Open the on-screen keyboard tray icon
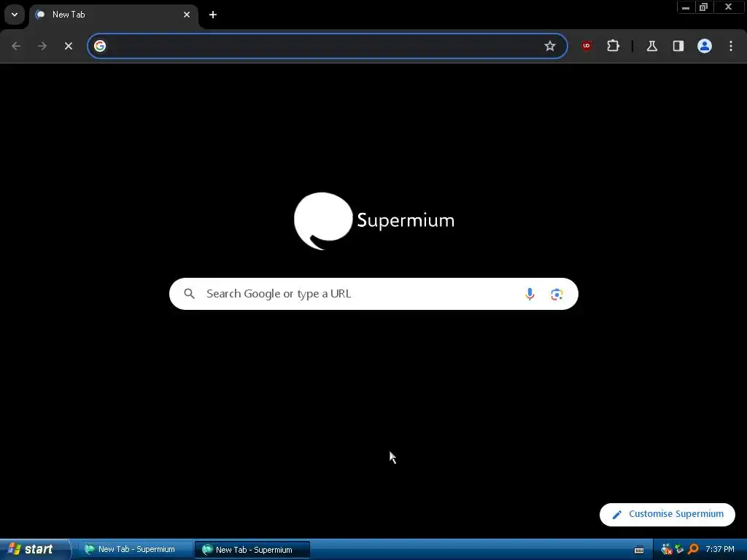Image resolution: width=747 pixels, height=560 pixels. (639, 550)
